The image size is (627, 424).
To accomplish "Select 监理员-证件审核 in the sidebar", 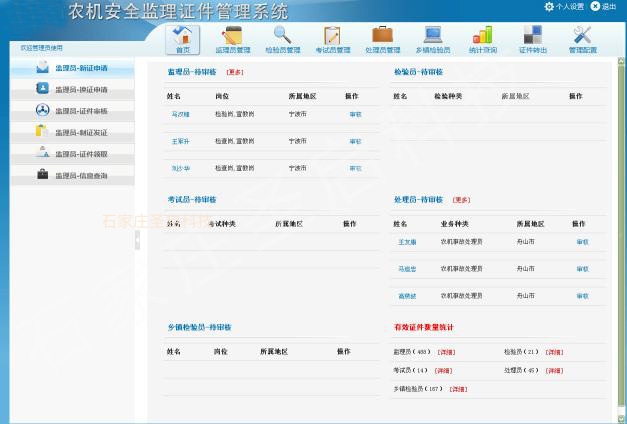I will pos(72,111).
